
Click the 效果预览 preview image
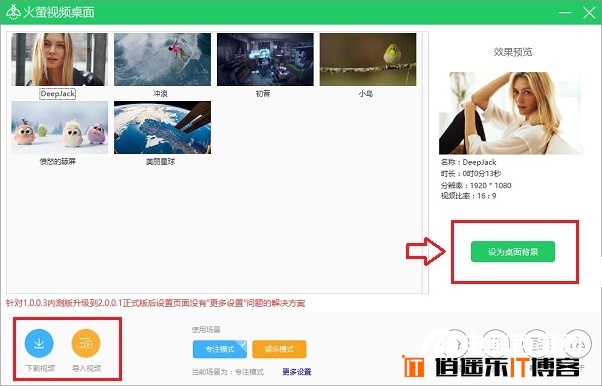coord(511,113)
